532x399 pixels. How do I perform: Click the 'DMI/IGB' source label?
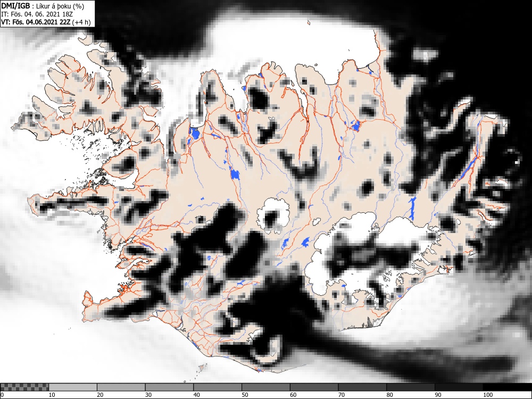(15, 6)
